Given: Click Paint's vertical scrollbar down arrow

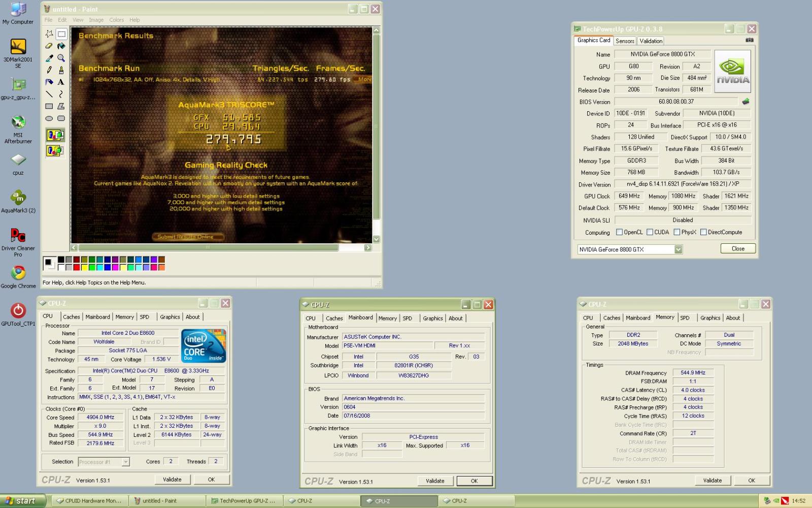Looking at the screenshot, I should 376,239.
